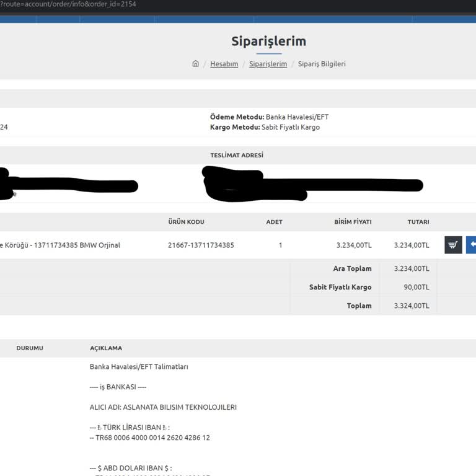476x476 pixels.
Task: Open the Hesabım breadcrumb link
Action: pos(224,64)
